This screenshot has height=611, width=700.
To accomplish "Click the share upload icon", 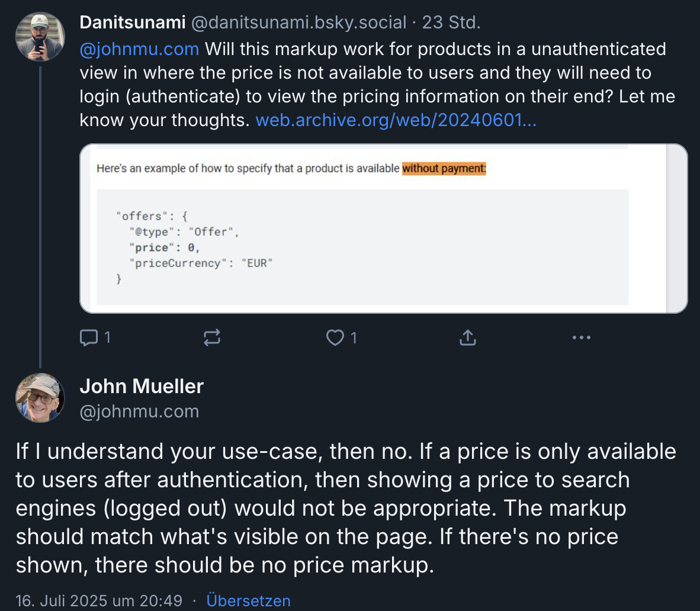I will pos(468,337).
